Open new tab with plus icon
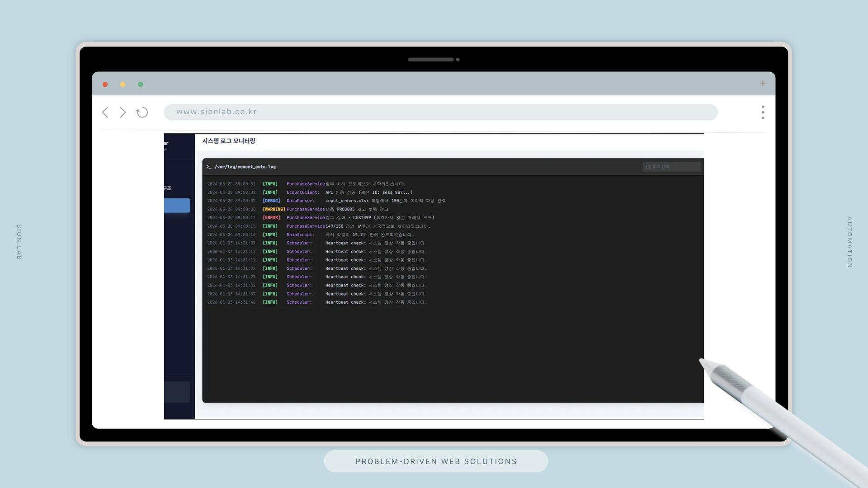 pos(762,84)
